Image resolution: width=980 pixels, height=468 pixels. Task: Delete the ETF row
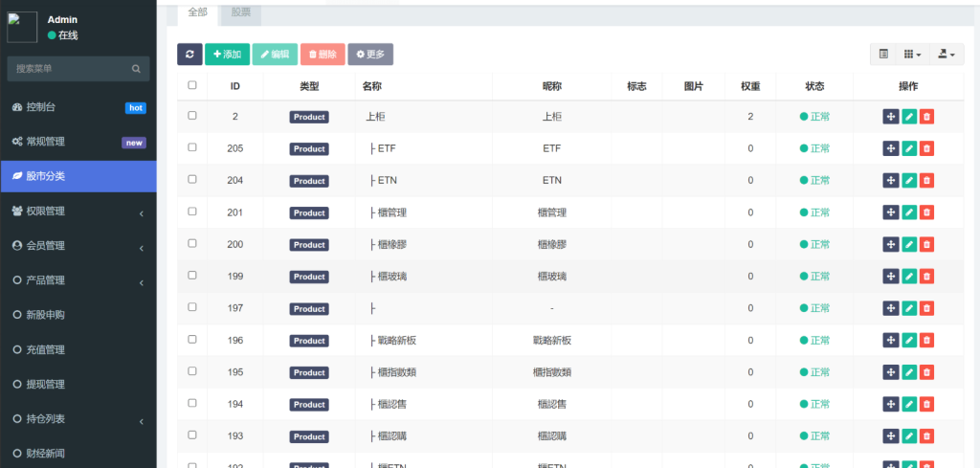point(926,148)
